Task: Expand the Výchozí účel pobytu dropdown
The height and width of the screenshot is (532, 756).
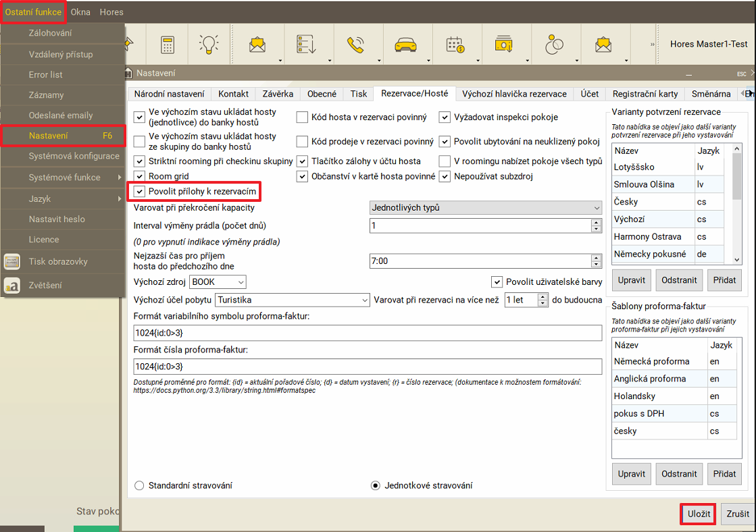Action: (293, 300)
